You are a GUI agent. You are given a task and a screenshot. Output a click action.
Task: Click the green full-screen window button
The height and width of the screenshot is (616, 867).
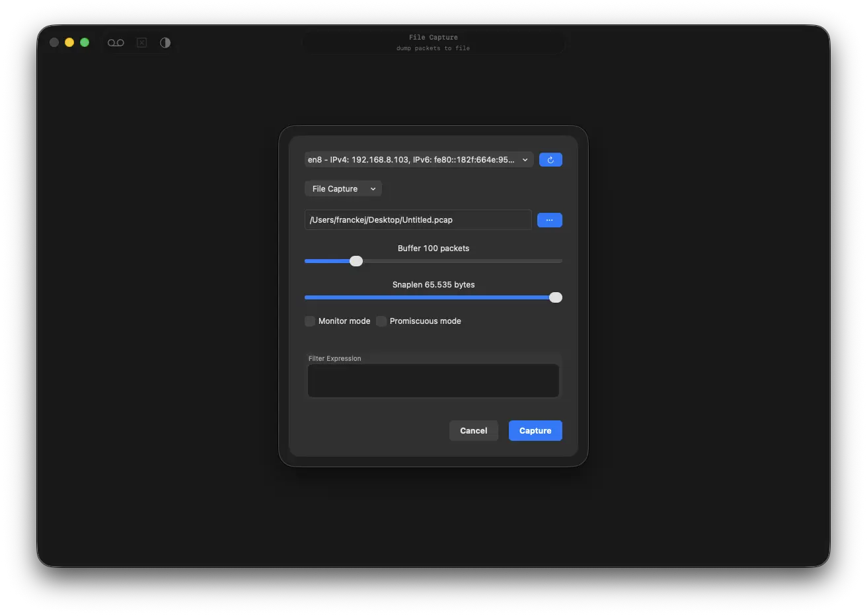[x=85, y=42]
